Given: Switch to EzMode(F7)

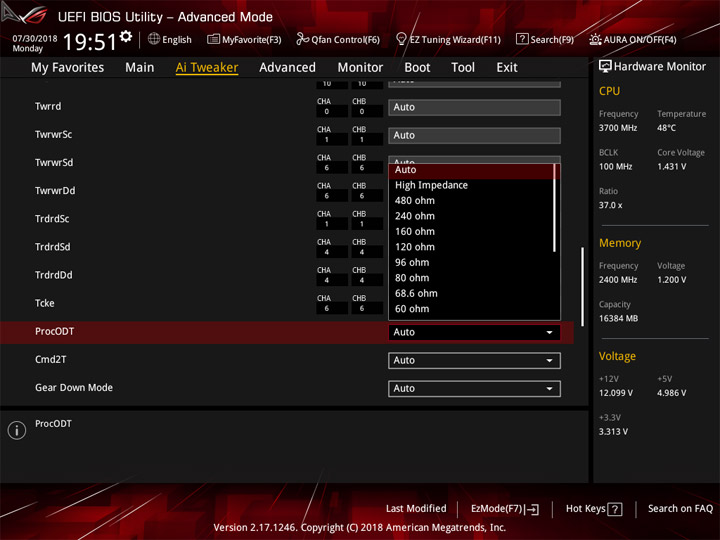Looking at the screenshot, I should point(505,509).
